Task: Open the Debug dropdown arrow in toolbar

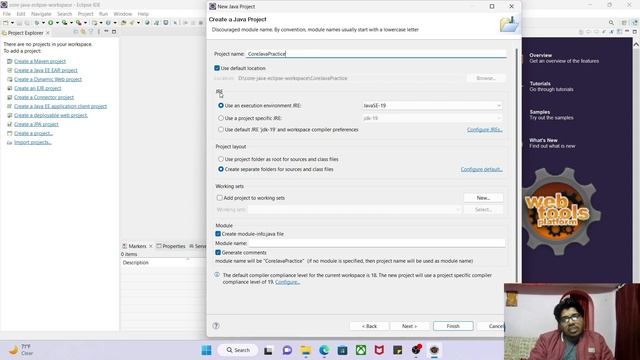Action: coord(43,23)
